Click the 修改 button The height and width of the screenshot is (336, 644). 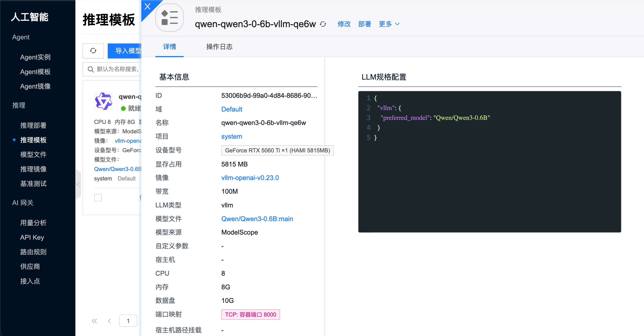pyautogui.click(x=344, y=24)
